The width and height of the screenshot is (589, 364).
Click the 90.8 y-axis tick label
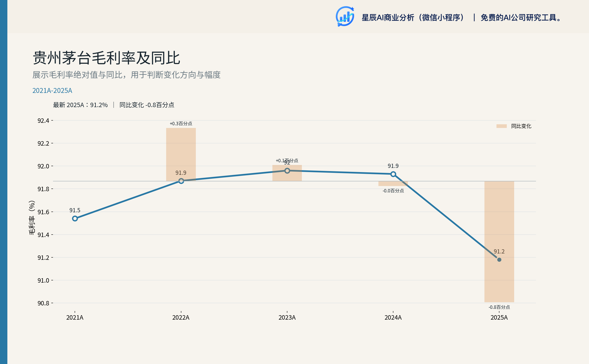(43, 303)
